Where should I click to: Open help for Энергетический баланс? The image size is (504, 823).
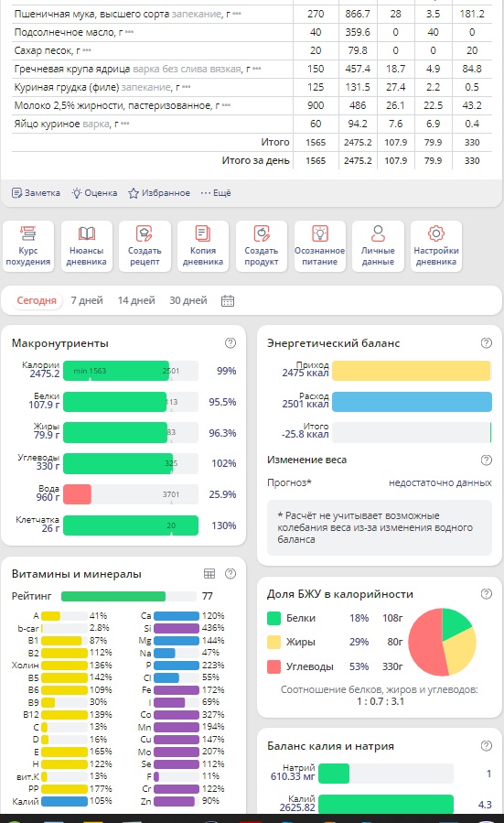(487, 342)
